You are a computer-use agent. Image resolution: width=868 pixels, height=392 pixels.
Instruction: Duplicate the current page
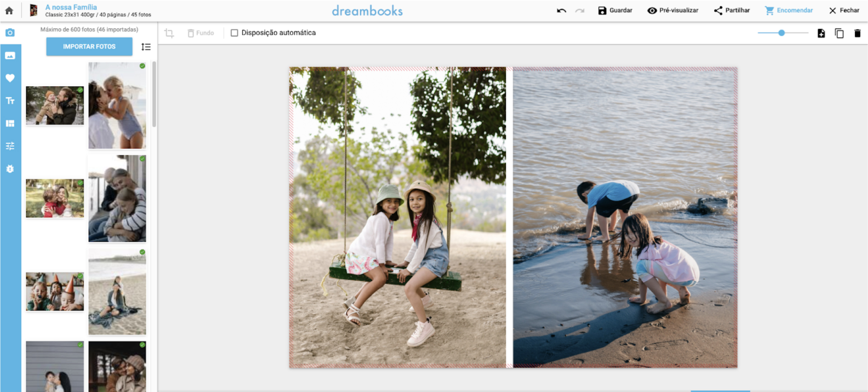839,33
